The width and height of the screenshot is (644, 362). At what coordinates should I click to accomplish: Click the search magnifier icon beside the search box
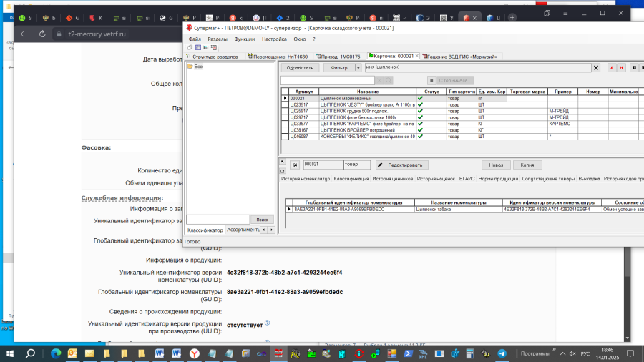pos(389,80)
